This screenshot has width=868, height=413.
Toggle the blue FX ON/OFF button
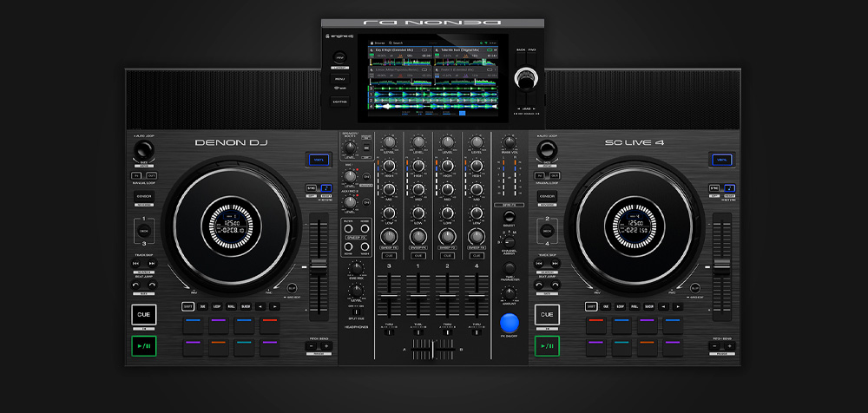pos(510,322)
